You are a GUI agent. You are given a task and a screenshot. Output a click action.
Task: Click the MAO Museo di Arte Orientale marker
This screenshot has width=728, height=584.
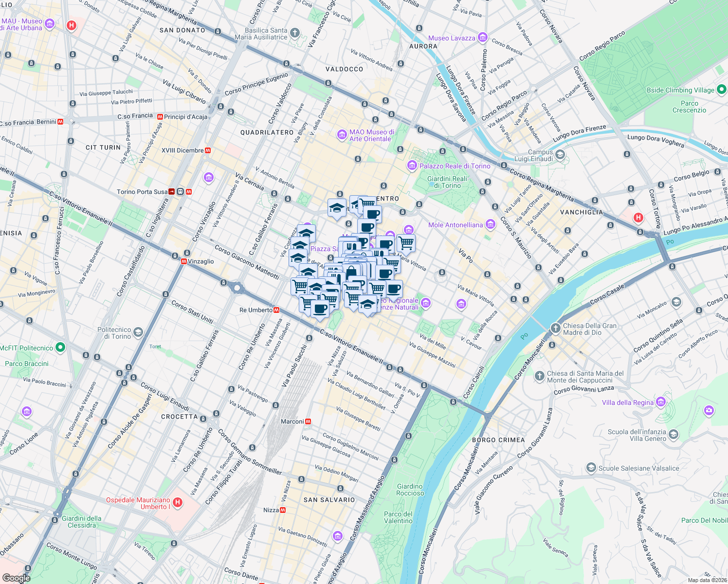342,135
